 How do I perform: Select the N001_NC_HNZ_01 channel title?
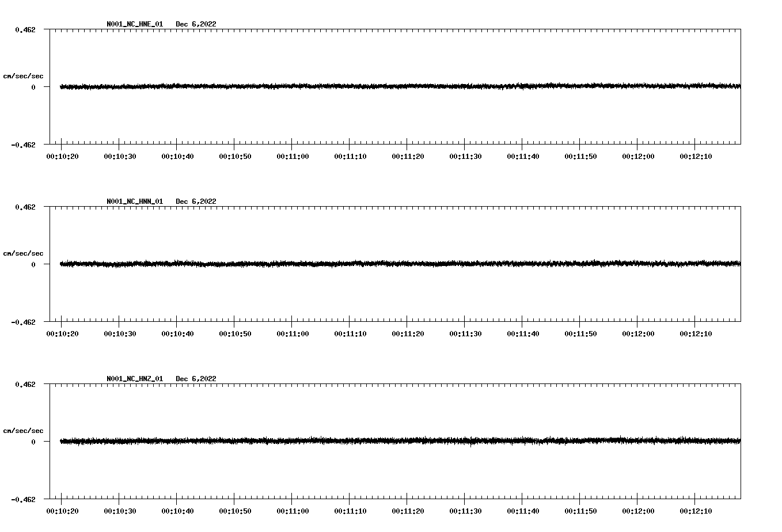point(135,379)
